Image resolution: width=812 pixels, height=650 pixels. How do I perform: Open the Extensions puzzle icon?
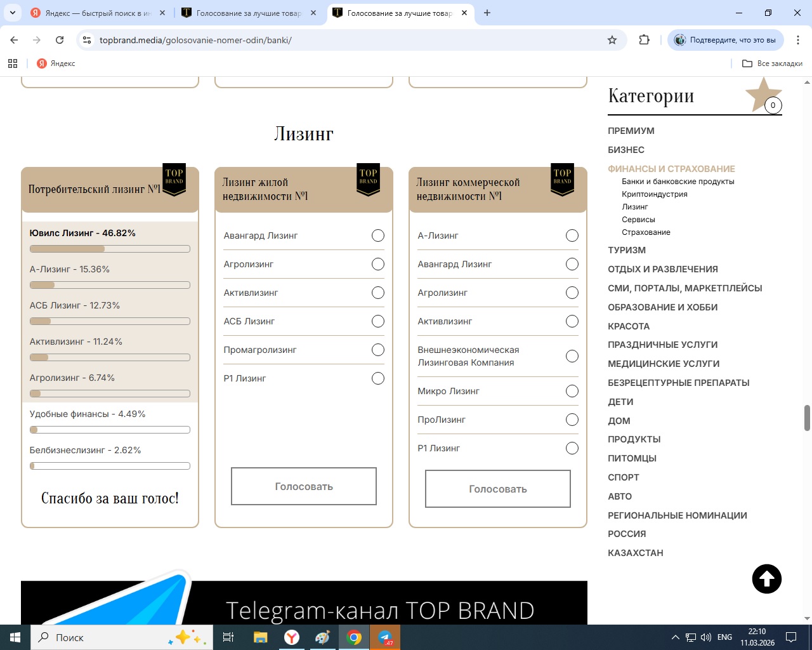click(645, 40)
